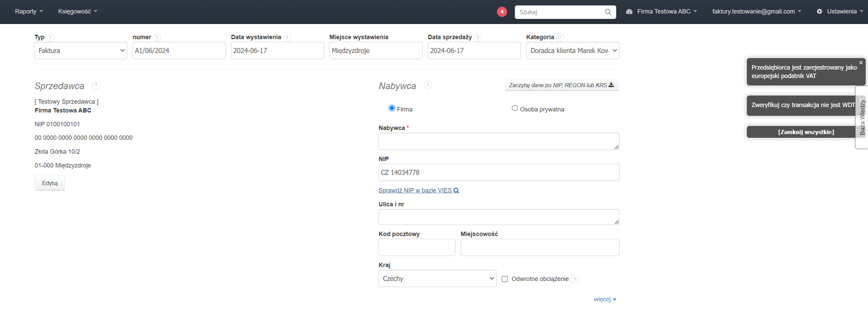868x310 pixels.
Task: Expand the więcej section
Action: [605, 300]
